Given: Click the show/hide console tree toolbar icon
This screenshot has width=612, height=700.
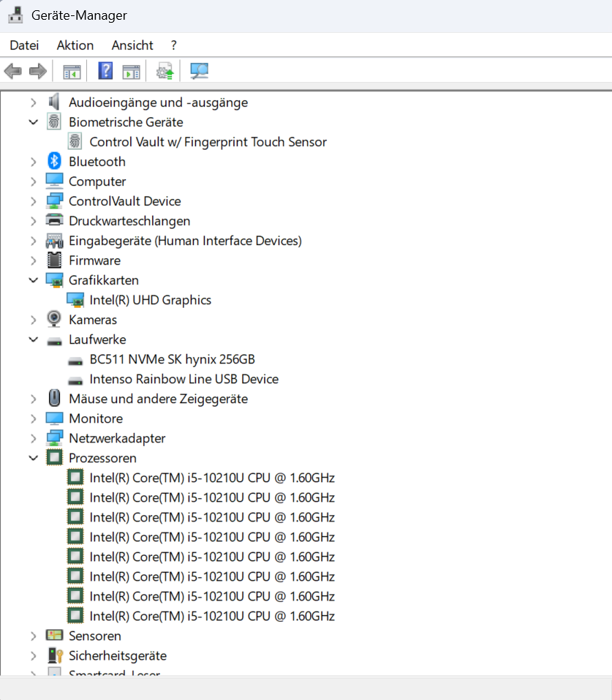Looking at the screenshot, I should pyautogui.click(x=72, y=72).
